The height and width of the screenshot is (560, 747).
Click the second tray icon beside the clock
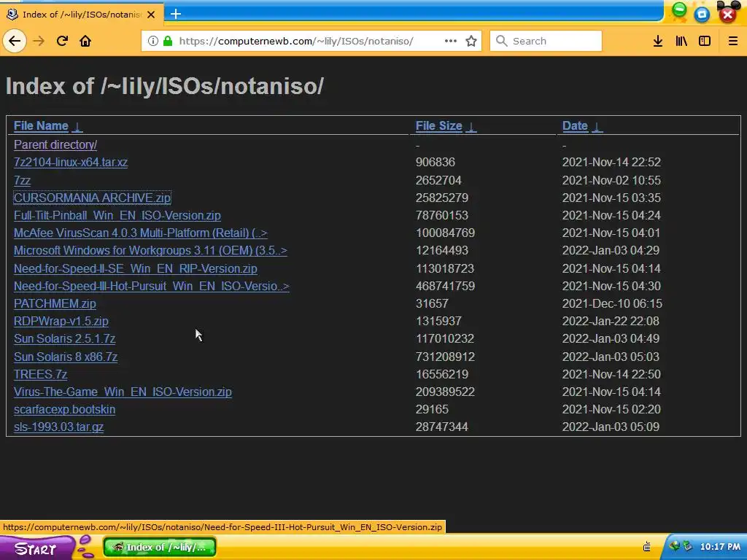(x=687, y=546)
